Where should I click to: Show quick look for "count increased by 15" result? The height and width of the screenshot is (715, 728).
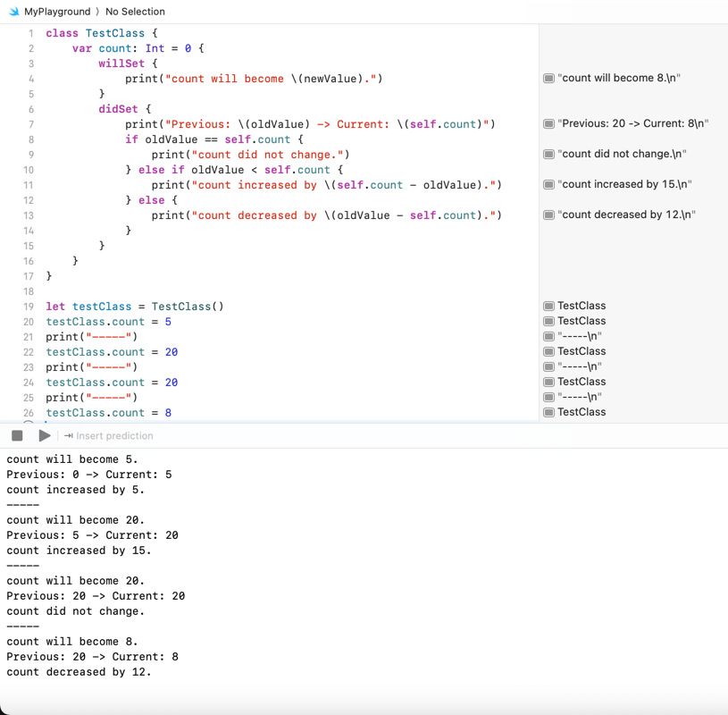(x=548, y=184)
